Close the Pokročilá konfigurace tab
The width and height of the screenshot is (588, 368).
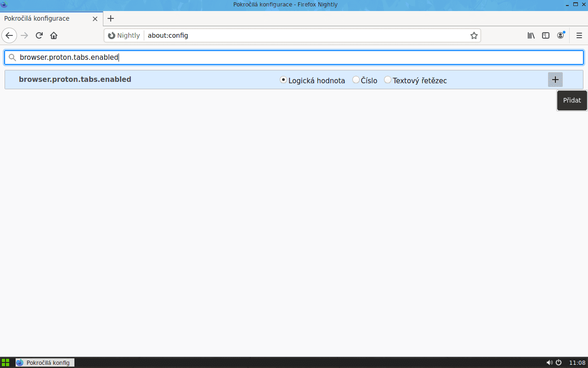[x=95, y=19]
